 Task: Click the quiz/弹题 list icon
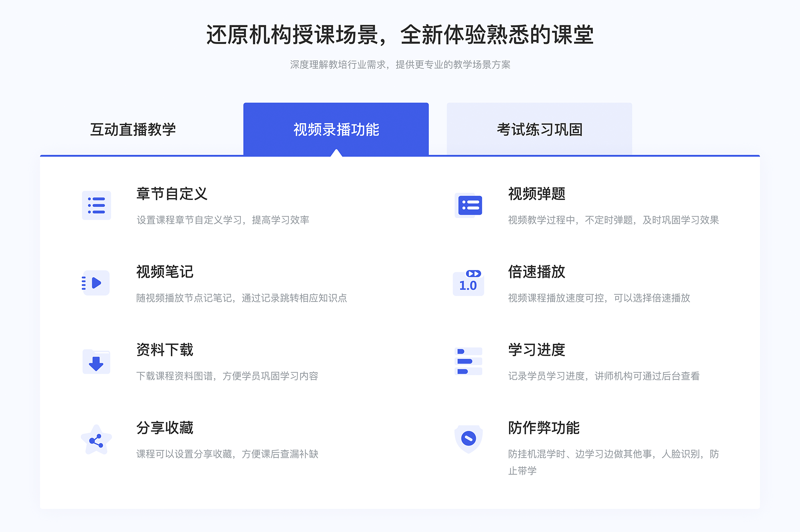pyautogui.click(x=468, y=206)
